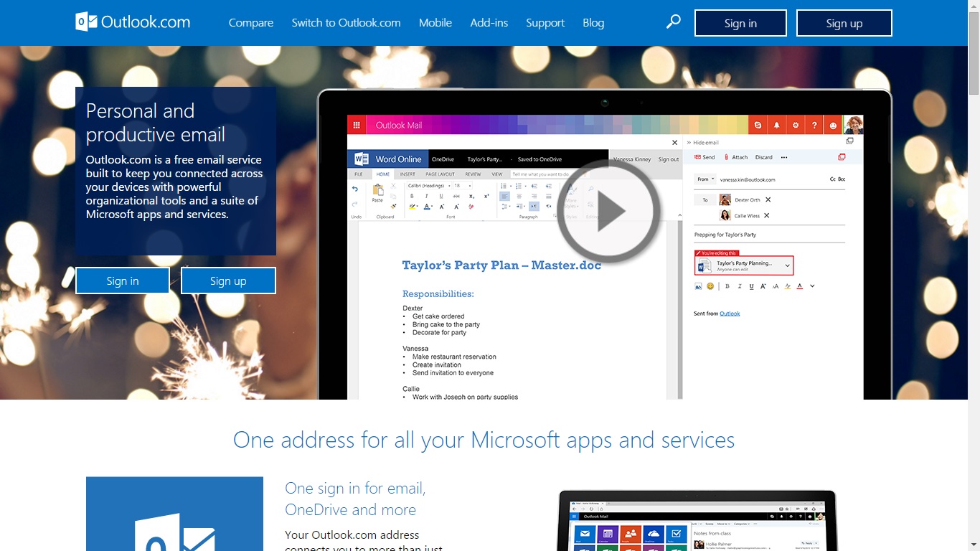Open the search magnifier in the top navbar

coord(673,22)
